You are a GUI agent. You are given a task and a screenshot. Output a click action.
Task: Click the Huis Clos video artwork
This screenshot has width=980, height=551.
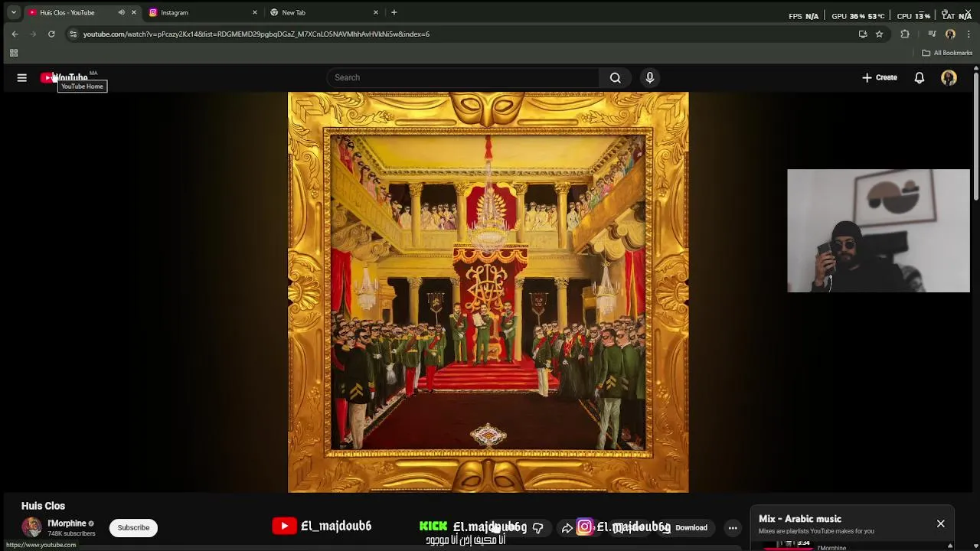[x=488, y=292]
